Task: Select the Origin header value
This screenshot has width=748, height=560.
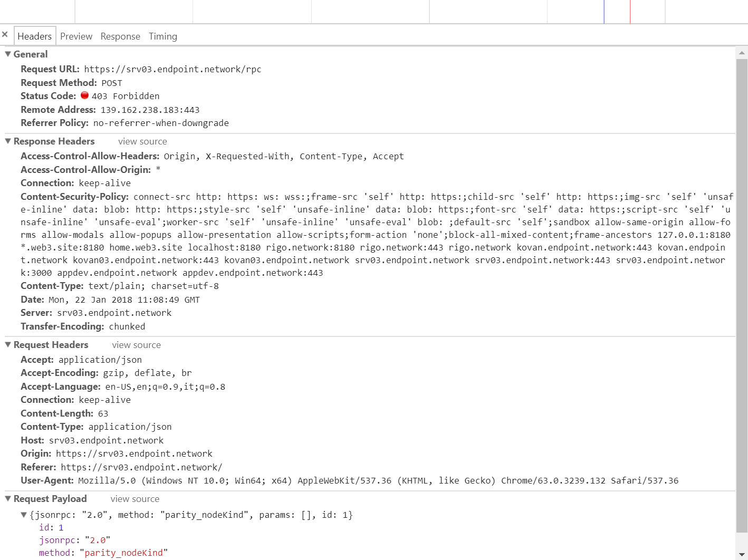Action: pyautogui.click(x=134, y=453)
